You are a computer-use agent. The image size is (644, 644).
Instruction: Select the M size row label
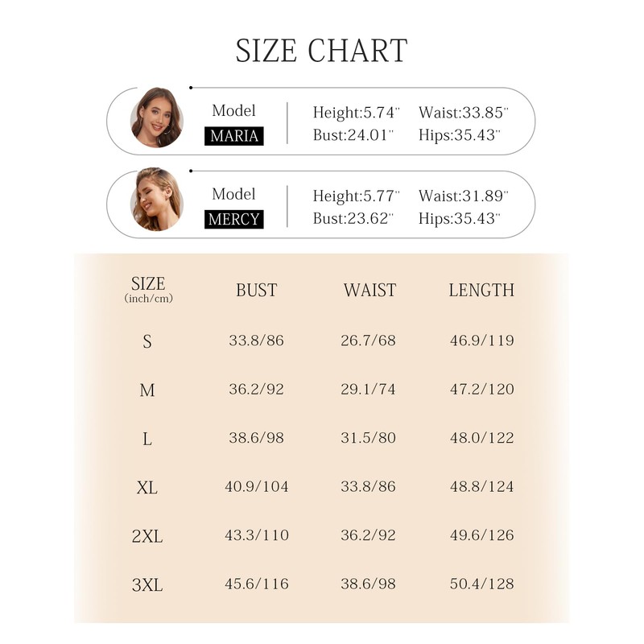[x=147, y=390]
